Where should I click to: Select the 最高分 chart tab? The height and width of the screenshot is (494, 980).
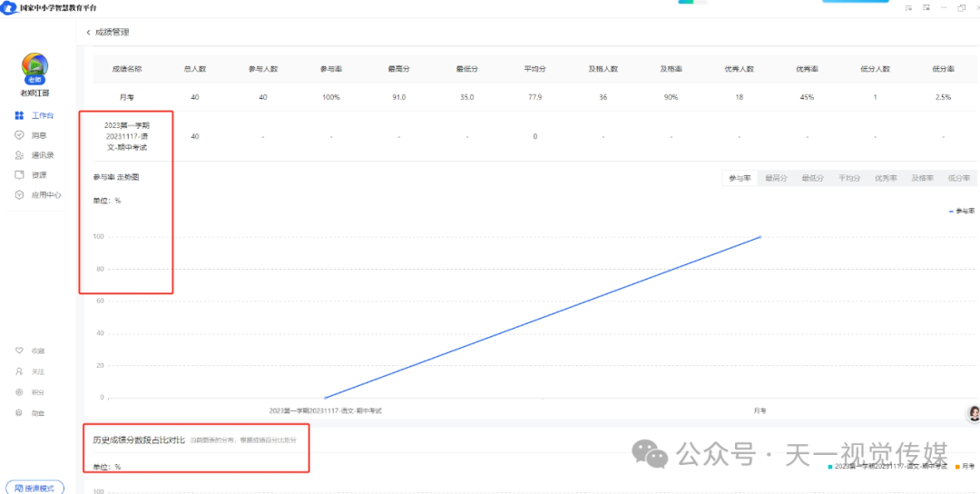click(x=776, y=179)
